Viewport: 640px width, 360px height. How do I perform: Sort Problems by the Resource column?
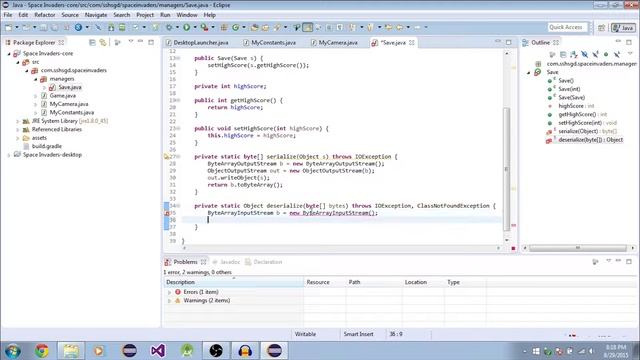pos(324,282)
